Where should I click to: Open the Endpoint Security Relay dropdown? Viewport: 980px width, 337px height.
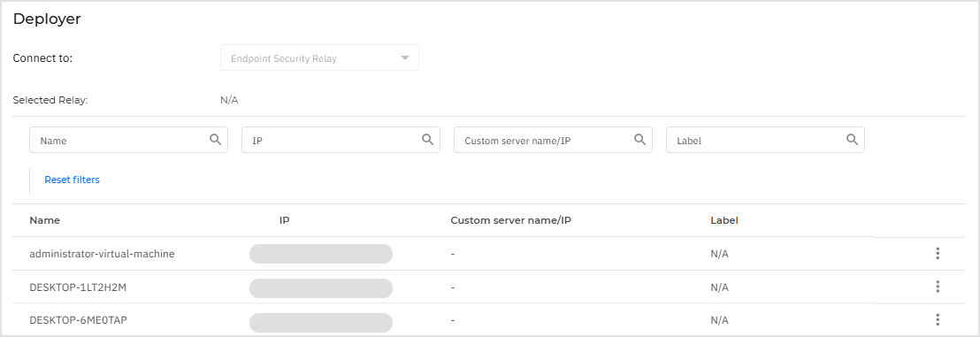tap(319, 57)
